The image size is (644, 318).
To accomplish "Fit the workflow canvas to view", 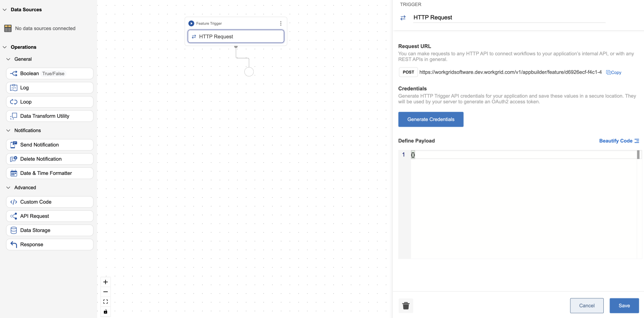I will [105, 302].
